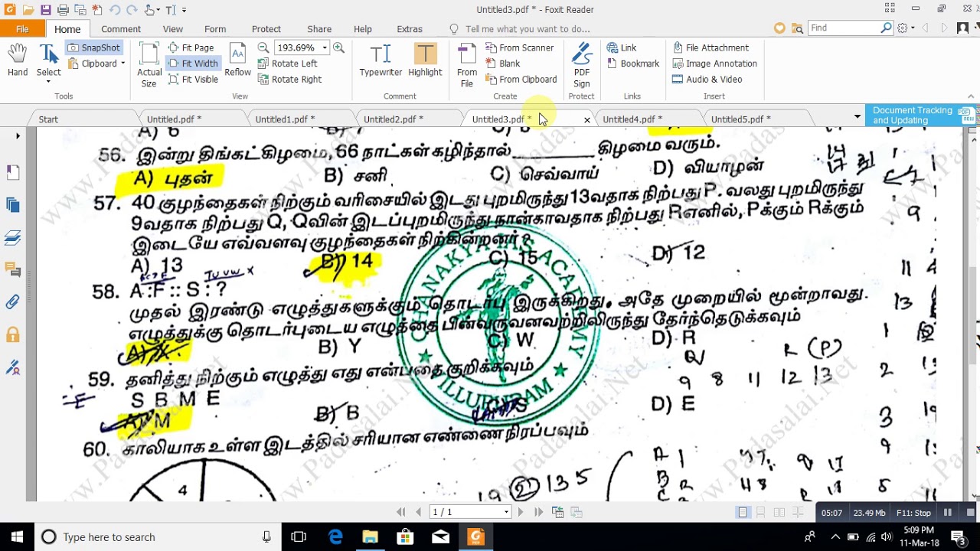The width and height of the screenshot is (980, 551).
Task: Open the Clipboard dropdown arrow
Action: (122, 64)
